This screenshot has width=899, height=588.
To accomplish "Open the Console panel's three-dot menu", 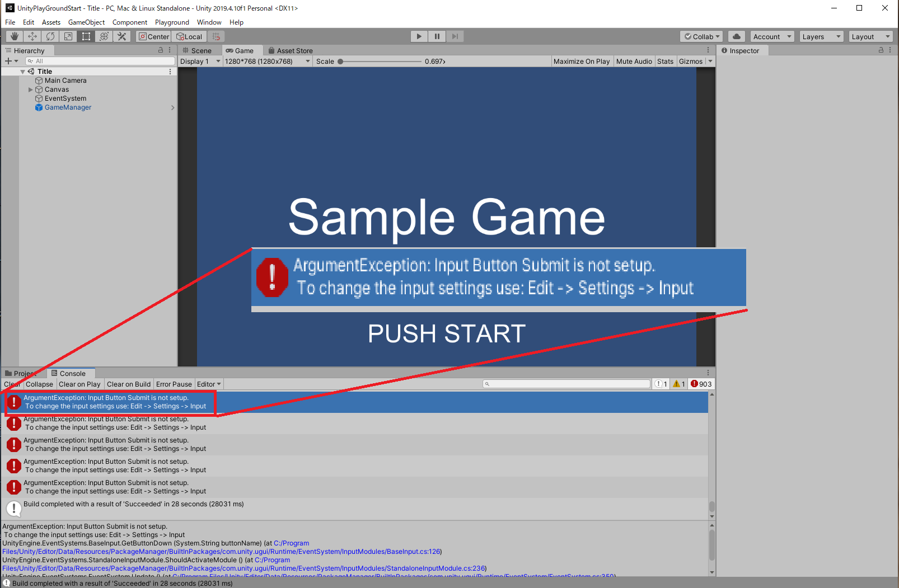I will 708,373.
